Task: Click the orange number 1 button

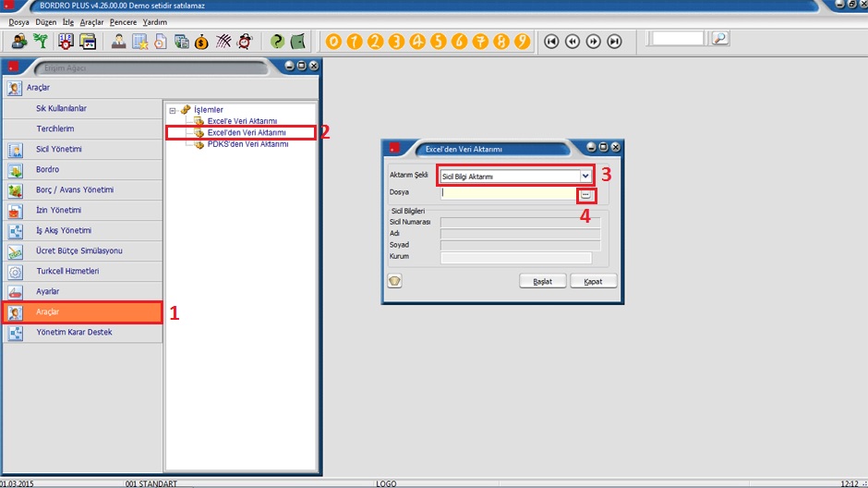Action: (355, 42)
